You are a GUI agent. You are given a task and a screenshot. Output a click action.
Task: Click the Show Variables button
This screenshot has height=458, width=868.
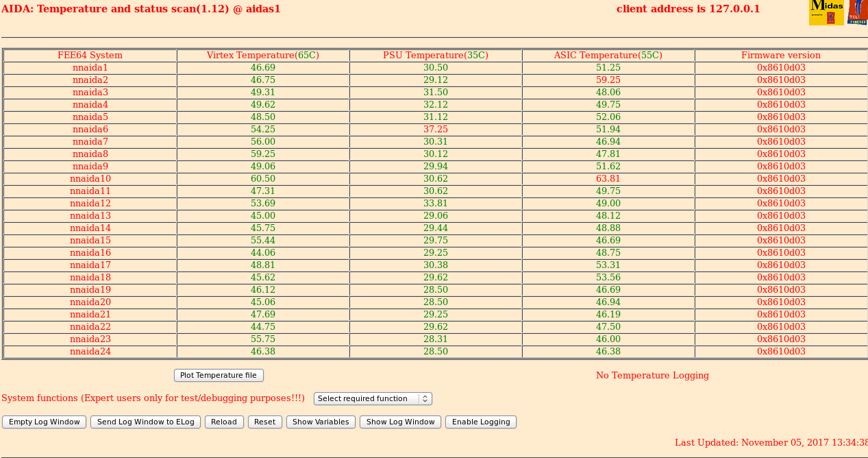[x=321, y=422]
